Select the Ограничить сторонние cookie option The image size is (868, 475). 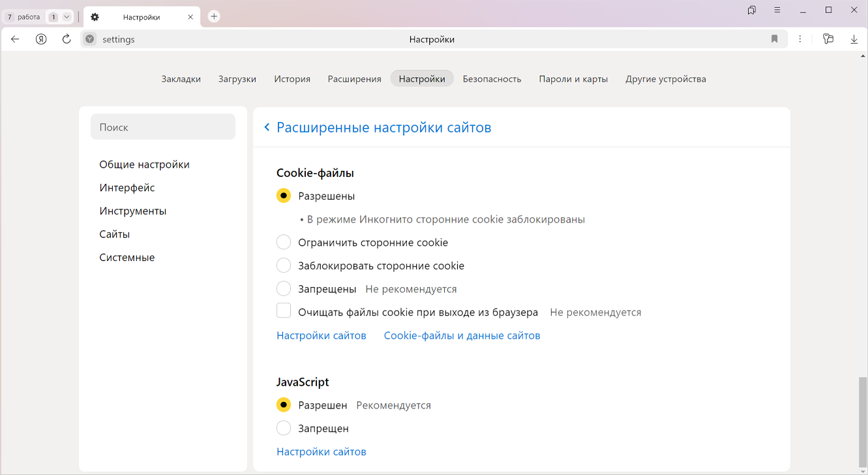[x=284, y=243]
